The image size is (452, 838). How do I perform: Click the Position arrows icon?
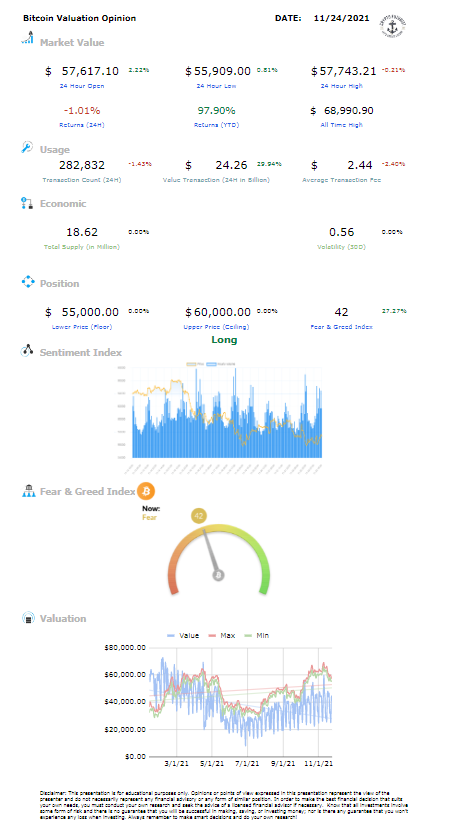[x=28, y=282]
